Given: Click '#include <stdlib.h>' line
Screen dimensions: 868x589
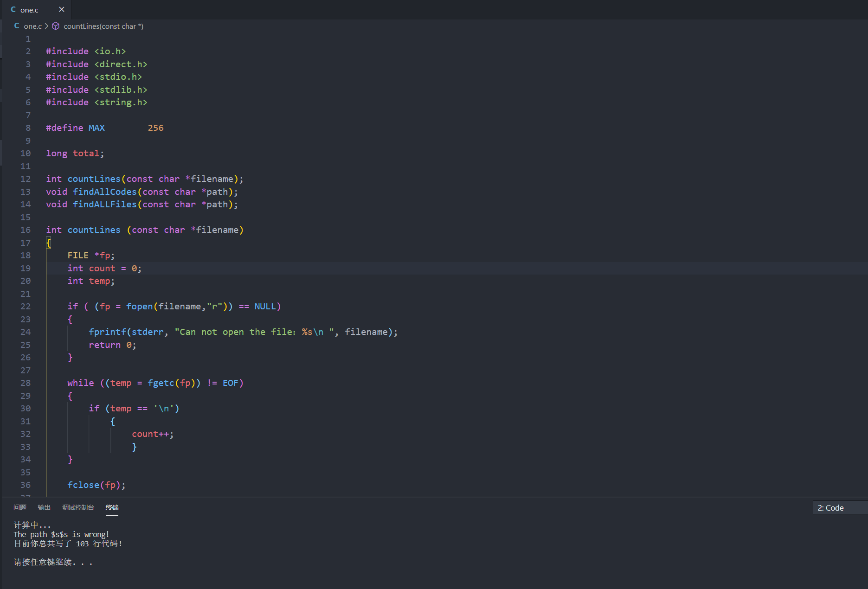Looking at the screenshot, I should (x=96, y=90).
